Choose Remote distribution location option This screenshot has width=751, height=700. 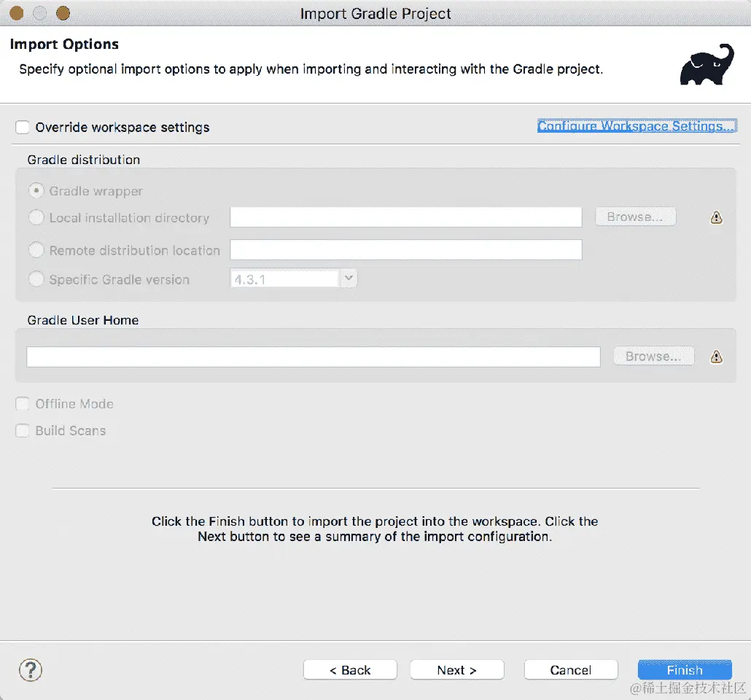pos(36,250)
